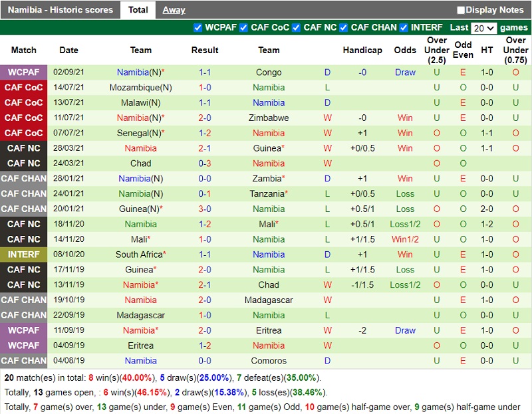Image resolution: width=532 pixels, height=414 pixels.
Task: Toggle the CAF NC filter checkbox
Action: [296, 28]
